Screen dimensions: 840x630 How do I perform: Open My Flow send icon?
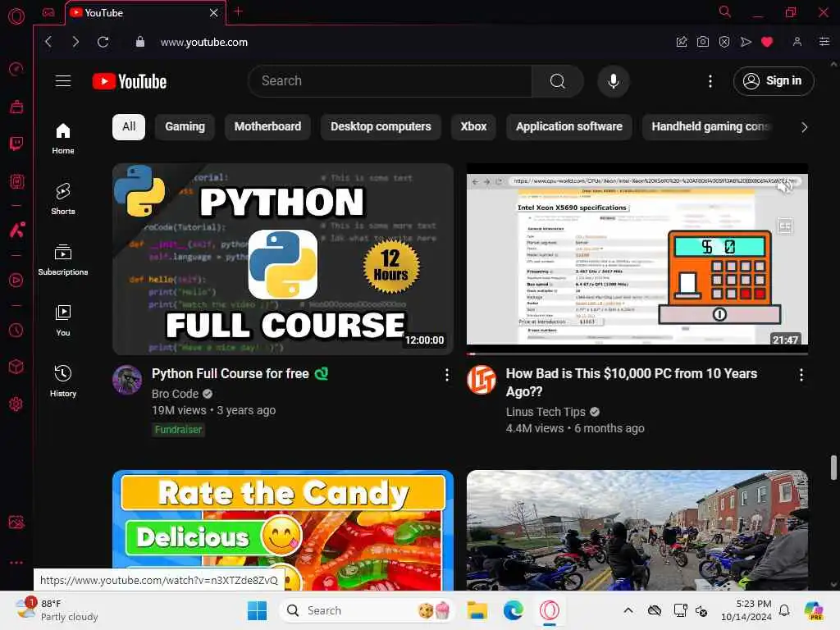coord(746,42)
